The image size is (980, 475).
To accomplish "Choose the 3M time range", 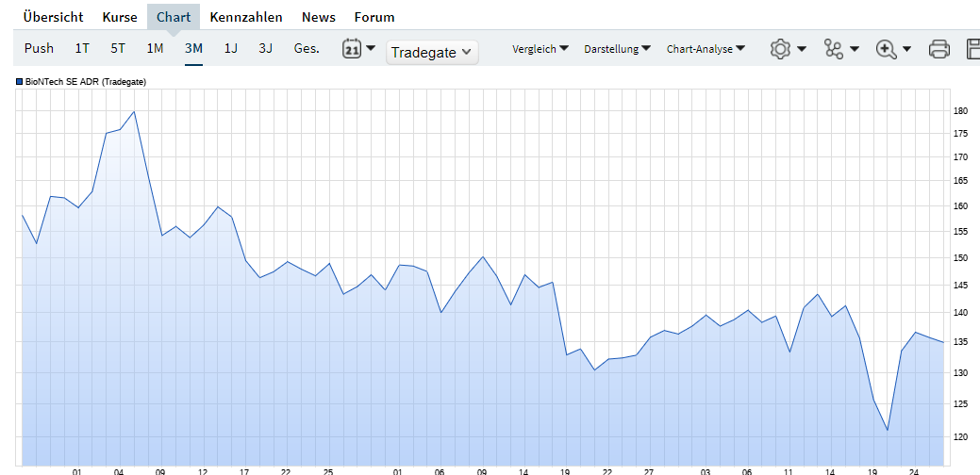I will [193, 48].
